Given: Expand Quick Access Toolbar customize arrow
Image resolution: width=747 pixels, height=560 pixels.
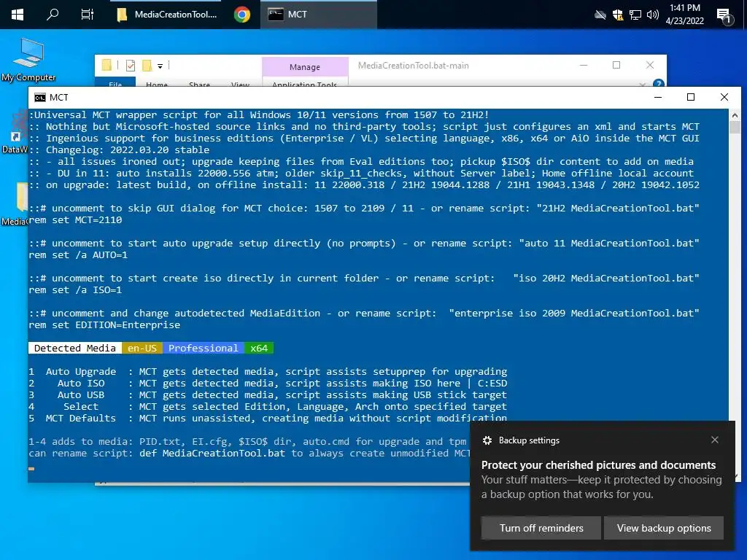Looking at the screenshot, I should 160,66.
